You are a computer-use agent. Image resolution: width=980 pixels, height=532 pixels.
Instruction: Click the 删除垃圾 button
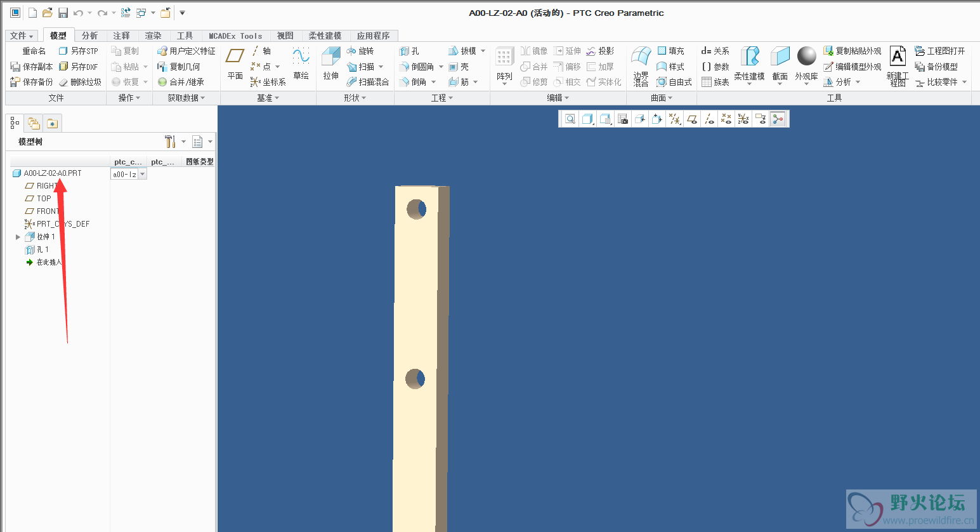tap(80, 82)
